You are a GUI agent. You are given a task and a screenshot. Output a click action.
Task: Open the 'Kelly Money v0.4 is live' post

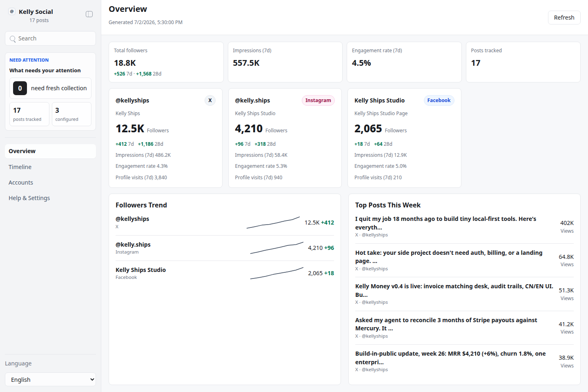tap(464, 294)
